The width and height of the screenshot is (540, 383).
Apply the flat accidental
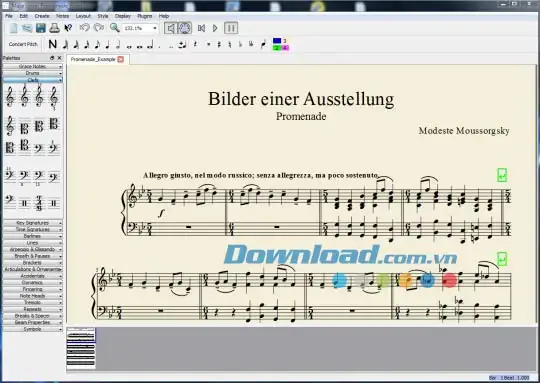[x=240, y=44]
